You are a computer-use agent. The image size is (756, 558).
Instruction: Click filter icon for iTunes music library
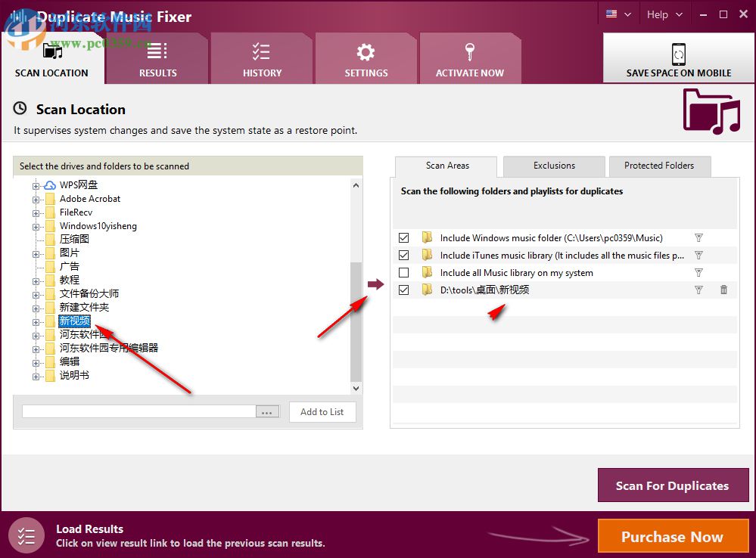[x=698, y=255]
